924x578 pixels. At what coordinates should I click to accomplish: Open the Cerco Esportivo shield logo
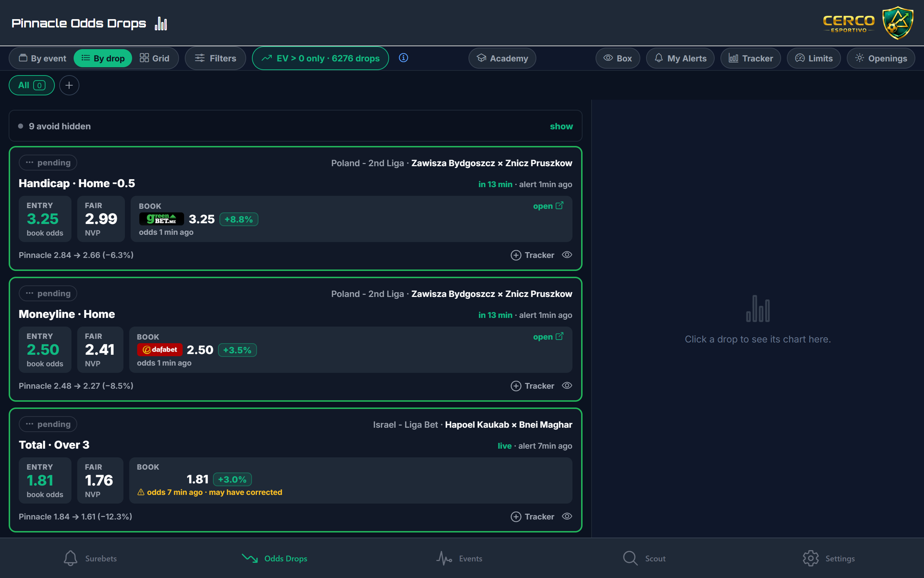pos(897,22)
